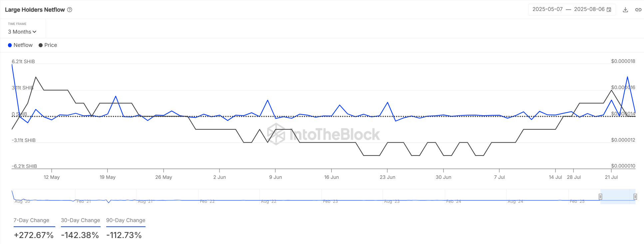Select the 7-Day Change tab
The image size is (644, 244).
pos(31,220)
